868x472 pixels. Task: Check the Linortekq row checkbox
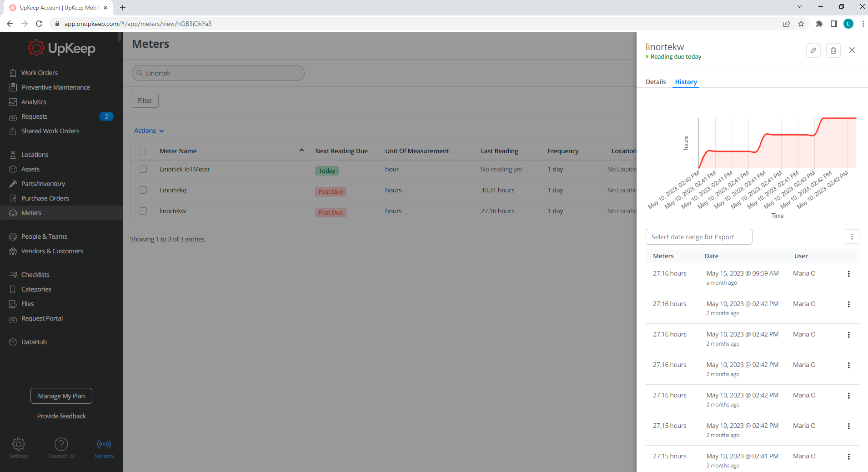143,190
